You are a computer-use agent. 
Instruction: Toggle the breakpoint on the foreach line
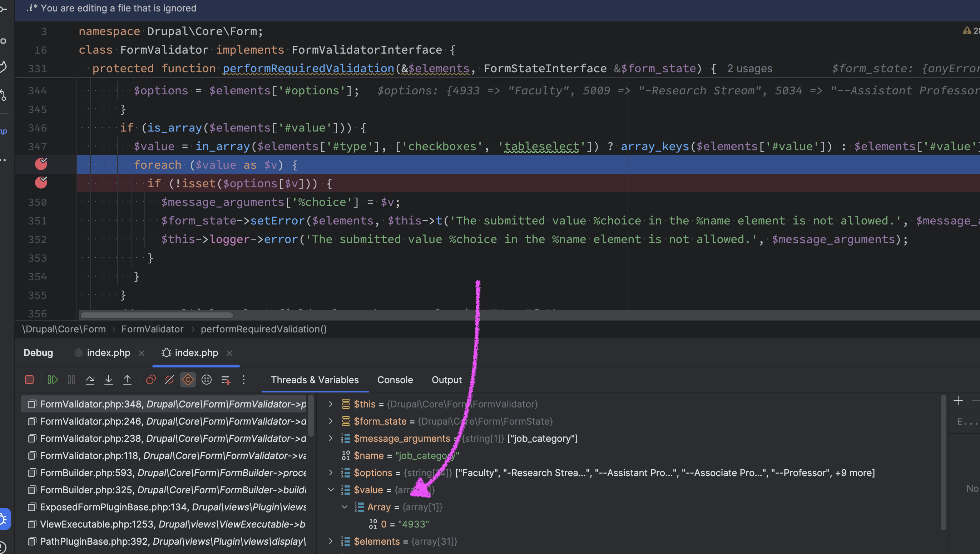pos(41,164)
